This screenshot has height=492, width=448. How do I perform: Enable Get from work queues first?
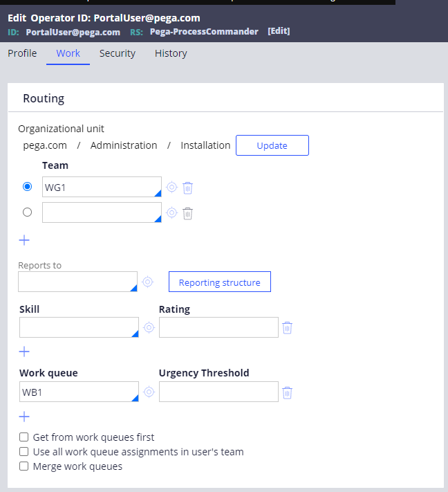tap(24, 437)
